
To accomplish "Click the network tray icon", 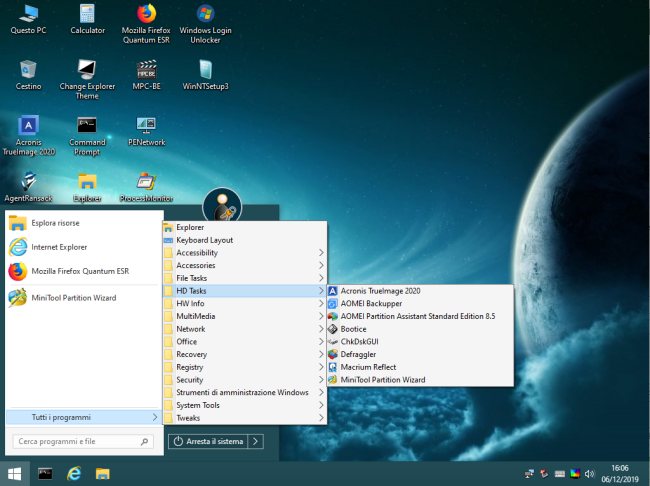I will (x=529, y=474).
